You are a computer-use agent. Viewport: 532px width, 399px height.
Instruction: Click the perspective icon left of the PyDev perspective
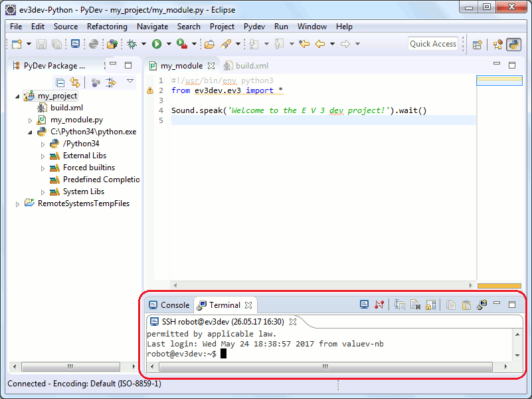pos(497,45)
